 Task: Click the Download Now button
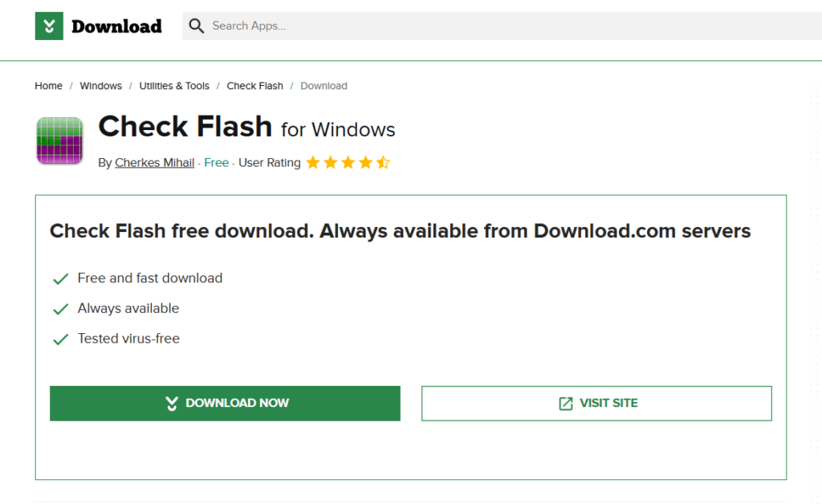coord(225,403)
